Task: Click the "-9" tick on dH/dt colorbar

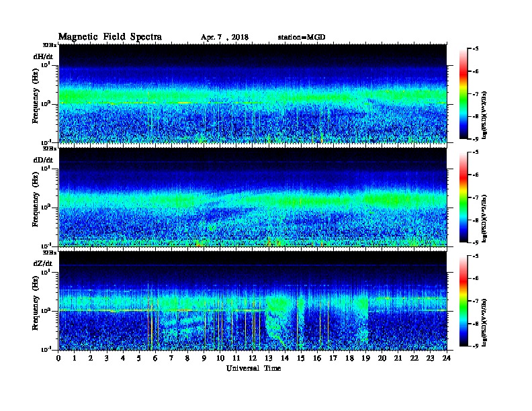Action: (x=476, y=139)
